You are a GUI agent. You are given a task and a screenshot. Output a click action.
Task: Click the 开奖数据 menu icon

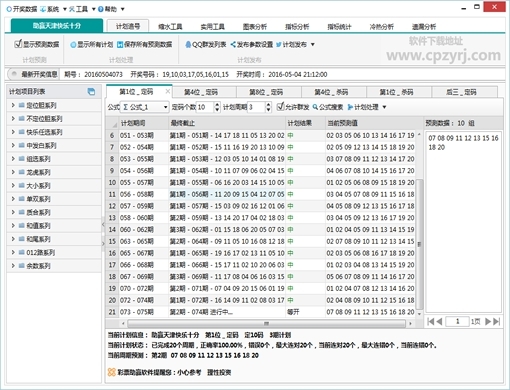point(9,9)
